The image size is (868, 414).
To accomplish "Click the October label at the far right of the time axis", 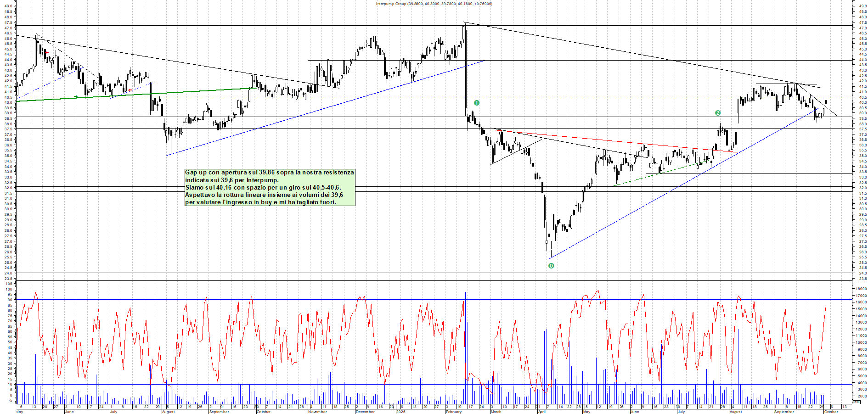I will pos(831,412).
